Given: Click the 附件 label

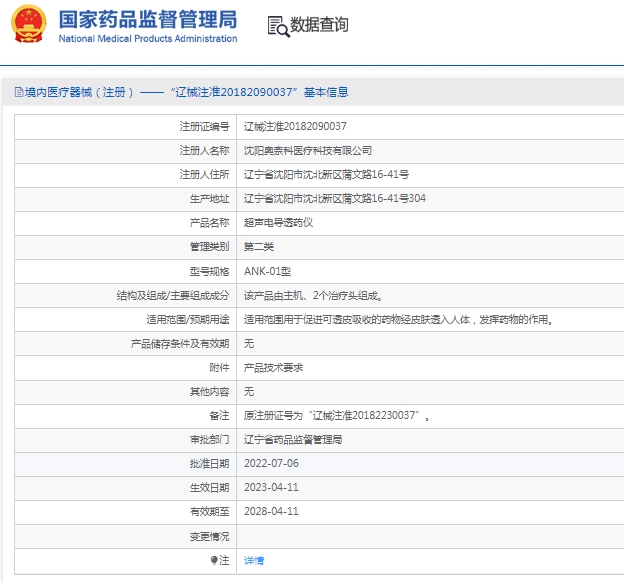Looking at the screenshot, I should (219, 367).
